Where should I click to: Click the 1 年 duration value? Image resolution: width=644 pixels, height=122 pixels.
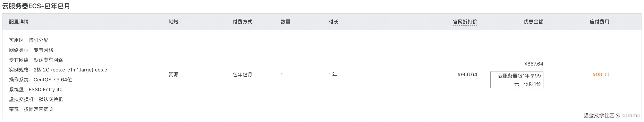click(x=333, y=74)
